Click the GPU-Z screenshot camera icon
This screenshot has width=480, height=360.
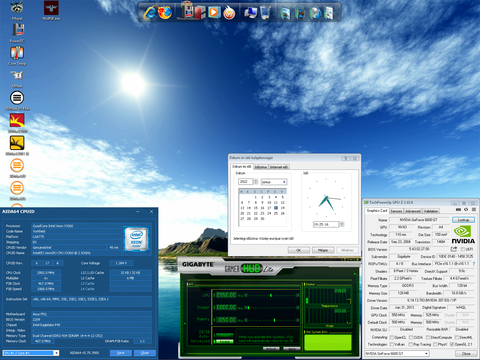pos(458,210)
